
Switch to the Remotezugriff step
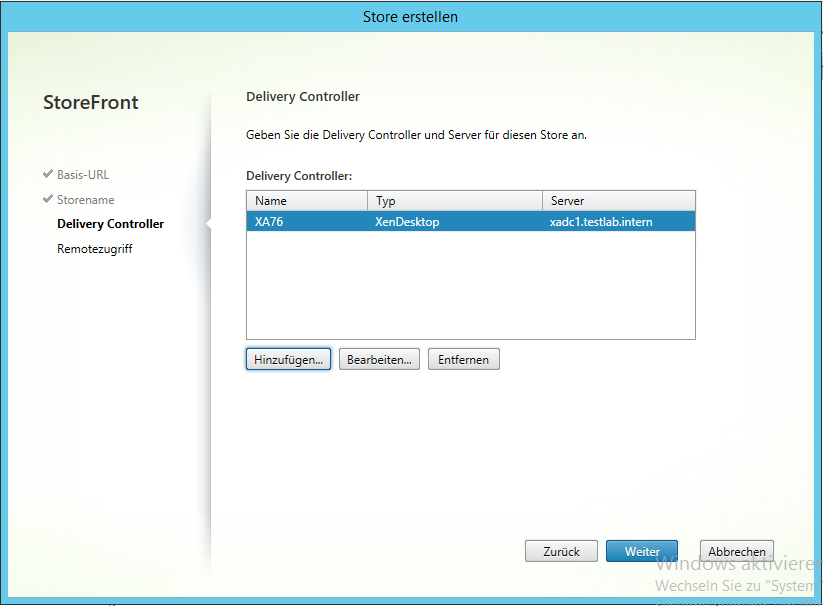pos(94,249)
